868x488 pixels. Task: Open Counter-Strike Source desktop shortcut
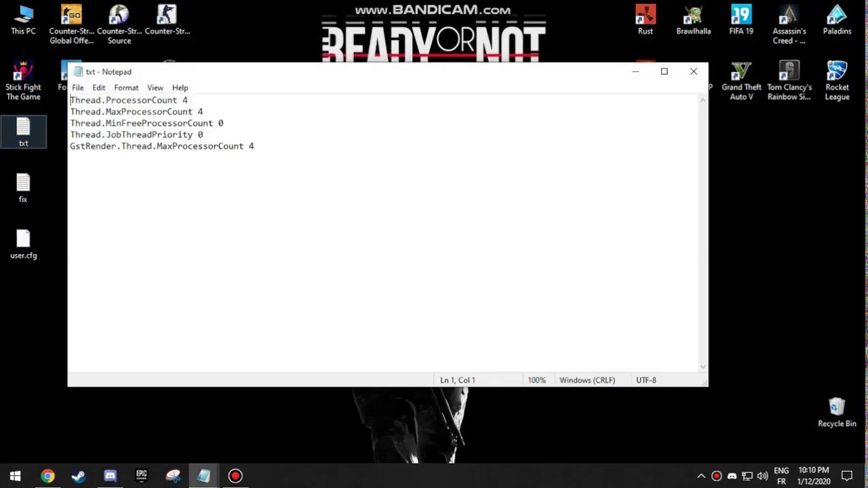point(119,24)
